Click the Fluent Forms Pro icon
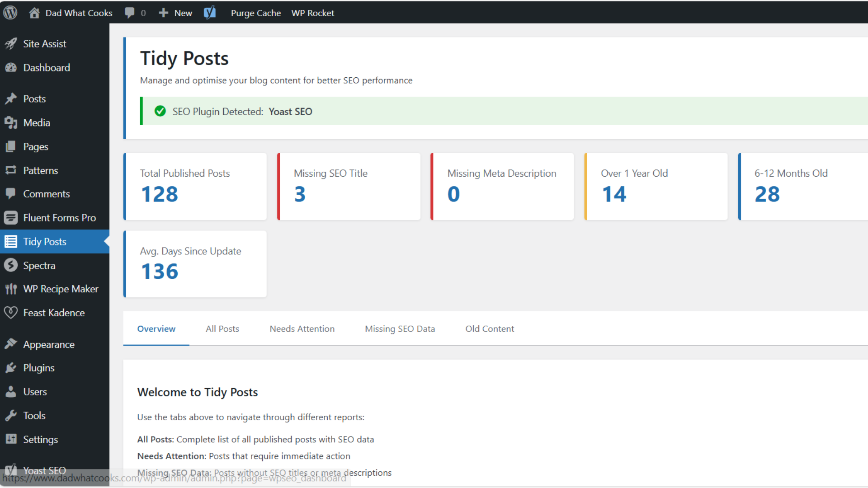Viewport: 868px width, 488px height. click(x=11, y=218)
